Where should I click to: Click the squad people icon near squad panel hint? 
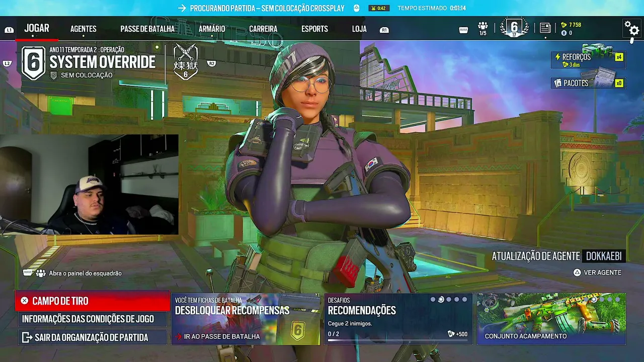[41, 274]
